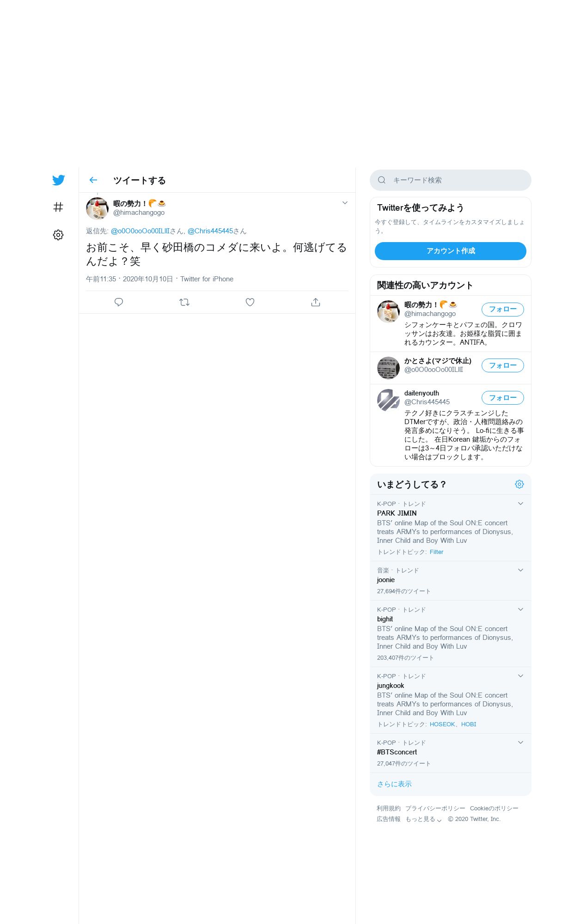Expand the tweet options chevron
Image resolution: width=574 pixels, height=924 pixels.
(x=345, y=203)
